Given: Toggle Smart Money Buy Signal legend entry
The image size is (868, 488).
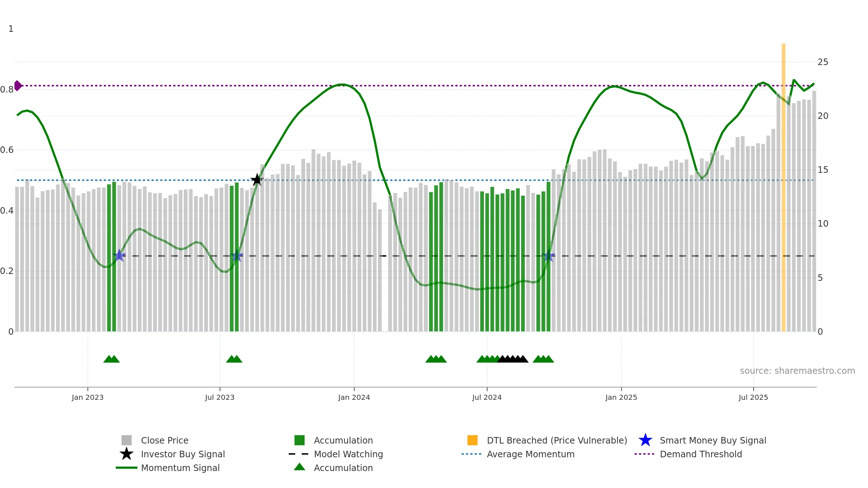Looking at the screenshot, I should pyautogui.click(x=702, y=440).
